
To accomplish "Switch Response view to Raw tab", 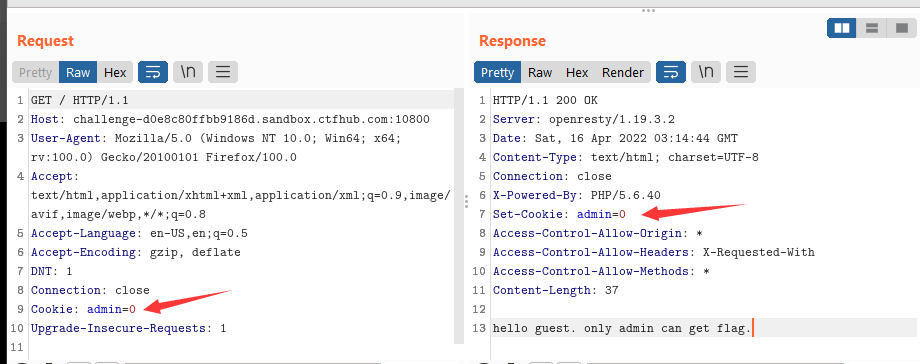I will coord(540,72).
